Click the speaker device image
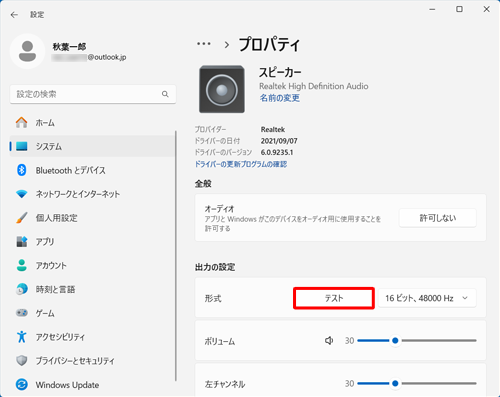 tap(222, 89)
